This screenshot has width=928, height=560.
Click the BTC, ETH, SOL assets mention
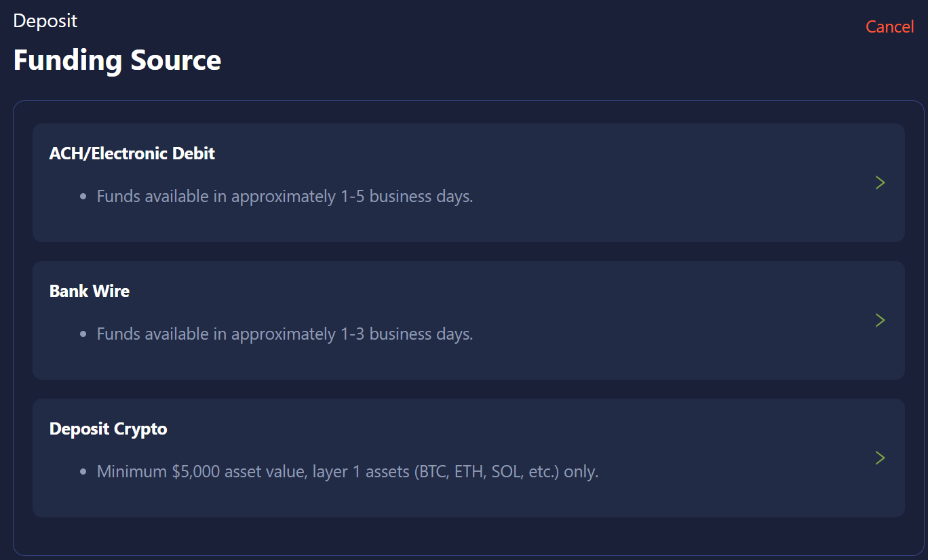[486, 472]
